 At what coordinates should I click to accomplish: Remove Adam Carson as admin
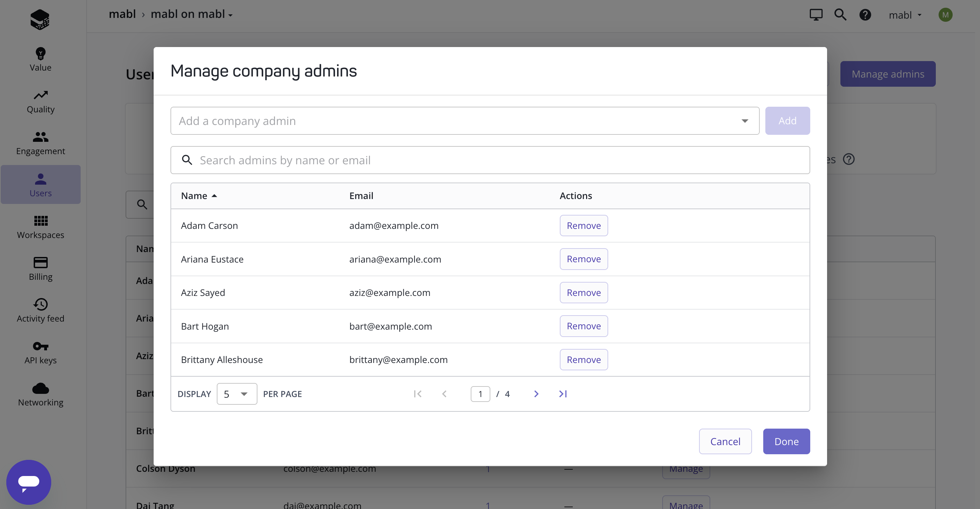click(x=584, y=225)
